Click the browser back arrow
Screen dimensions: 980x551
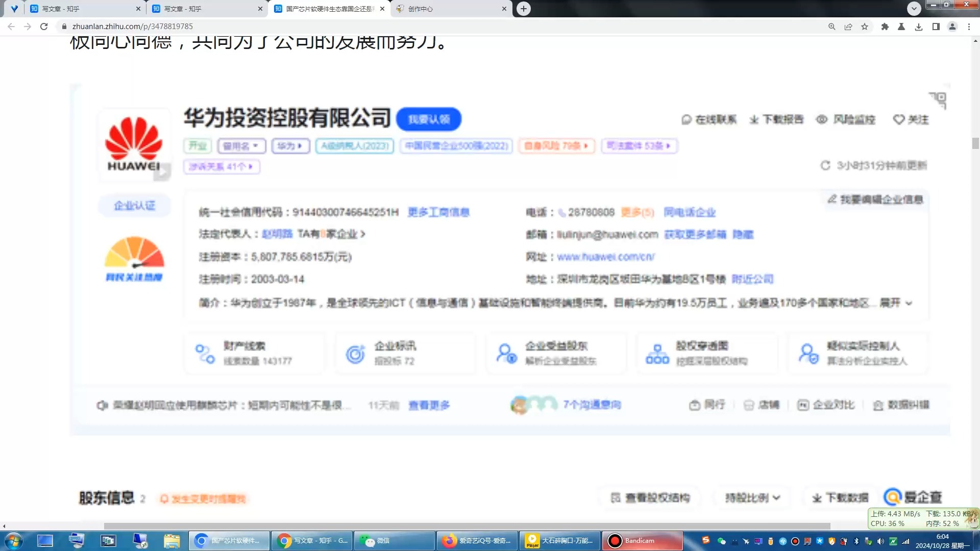tap(11, 27)
